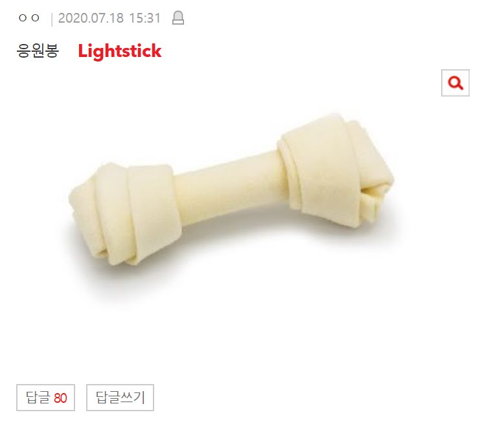Click the middle shaft of the rawhide bone
Screen dimensions: 504x430
point(230,187)
